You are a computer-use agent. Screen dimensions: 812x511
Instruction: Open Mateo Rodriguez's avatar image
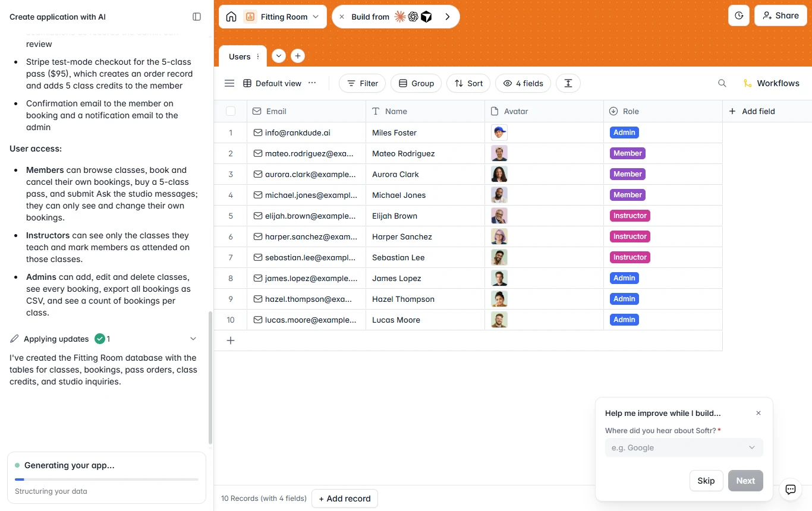499,153
